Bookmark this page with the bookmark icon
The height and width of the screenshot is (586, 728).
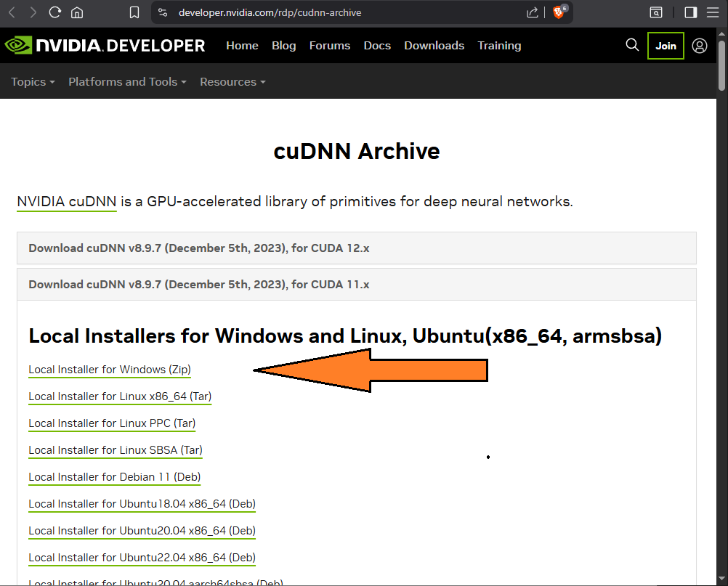point(134,12)
